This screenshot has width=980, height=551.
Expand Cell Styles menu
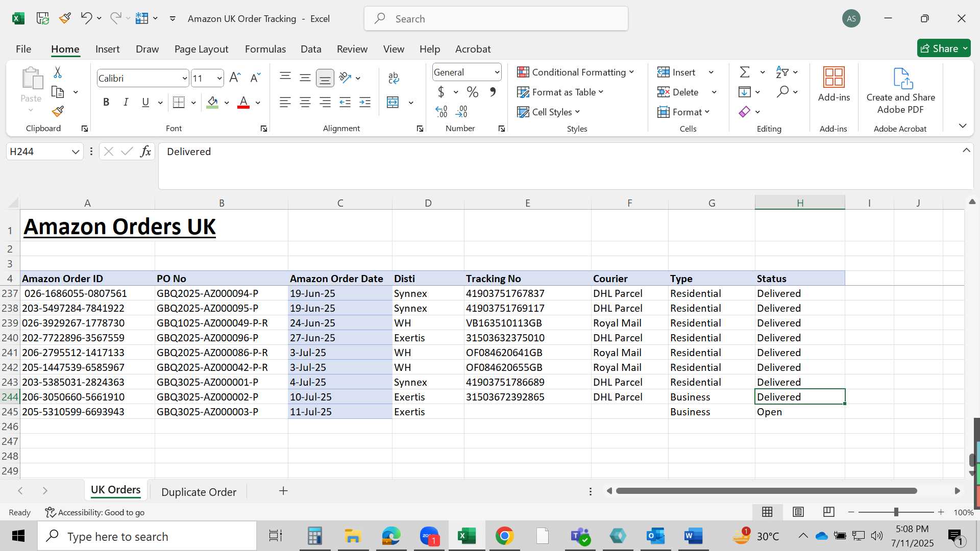[x=549, y=112]
